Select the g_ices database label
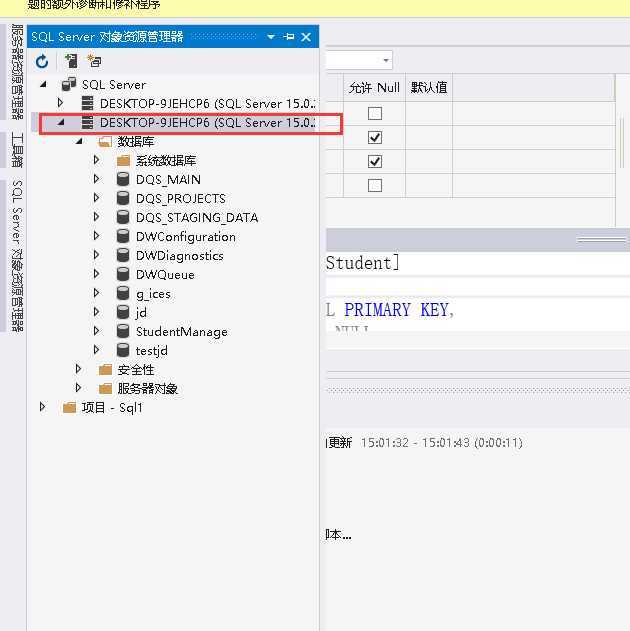The height and width of the screenshot is (631, 630). [x=153, y=294]
